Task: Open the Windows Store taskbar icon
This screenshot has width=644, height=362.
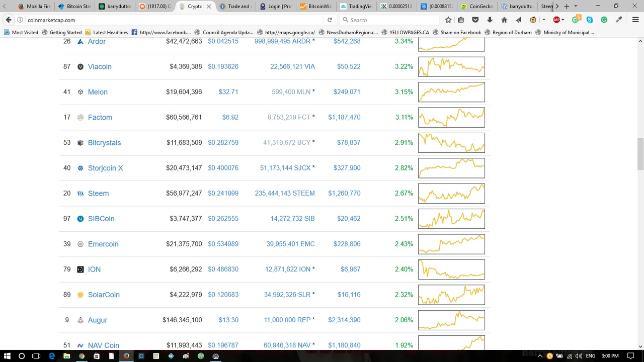Action: [x=96, y=356]
